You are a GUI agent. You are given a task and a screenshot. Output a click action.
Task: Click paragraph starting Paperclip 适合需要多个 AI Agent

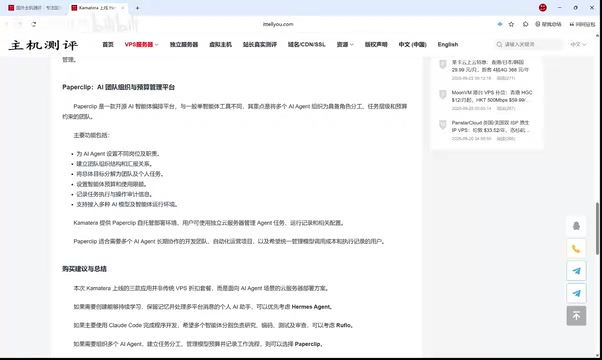(x=229, y=241)
